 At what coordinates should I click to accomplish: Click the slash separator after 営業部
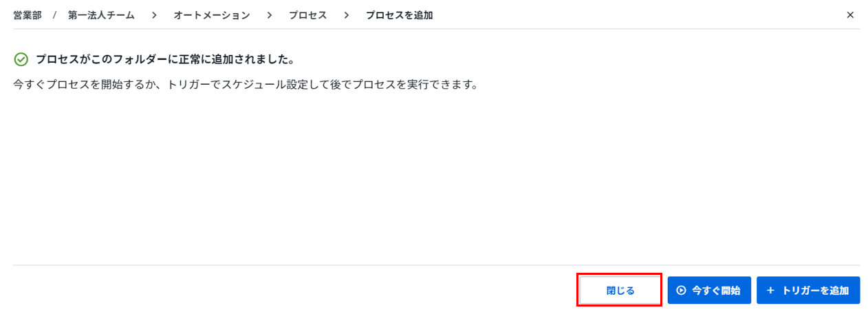coord(54,15)
